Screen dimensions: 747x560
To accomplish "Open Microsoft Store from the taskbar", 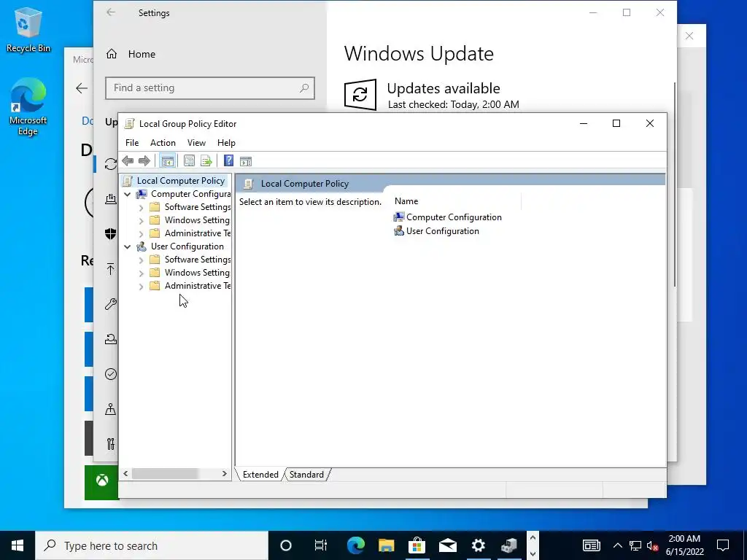I will tap(417, 545).
